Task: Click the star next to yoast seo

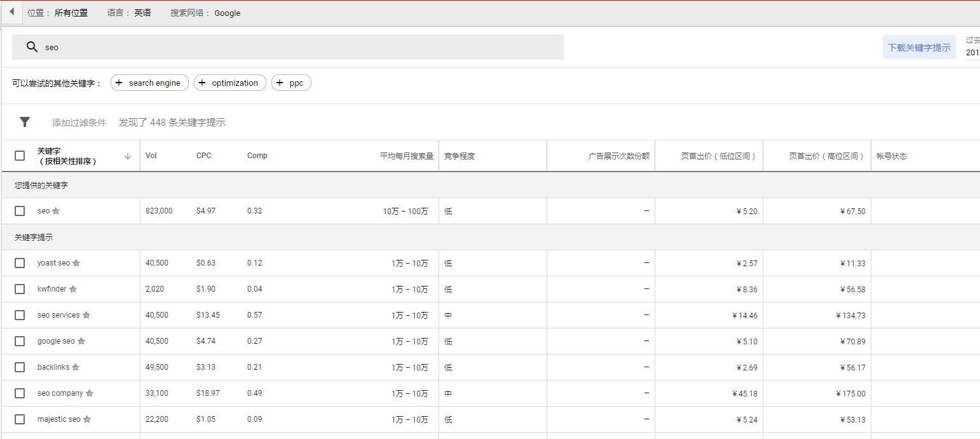Action: click(76, 263)
